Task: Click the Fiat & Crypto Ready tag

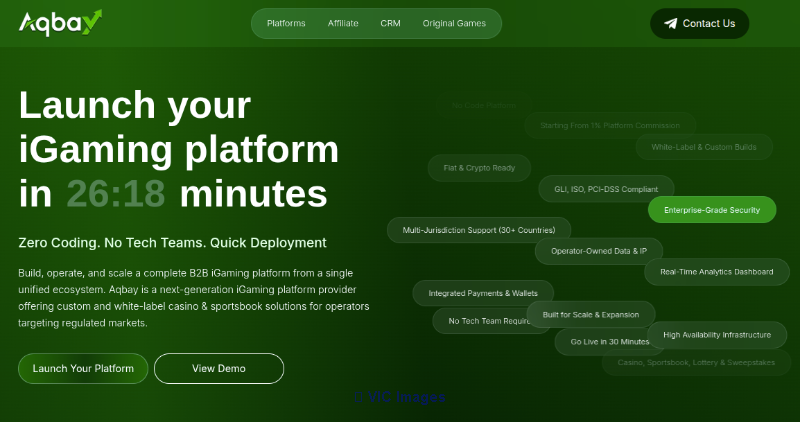Action: point(479,168)
